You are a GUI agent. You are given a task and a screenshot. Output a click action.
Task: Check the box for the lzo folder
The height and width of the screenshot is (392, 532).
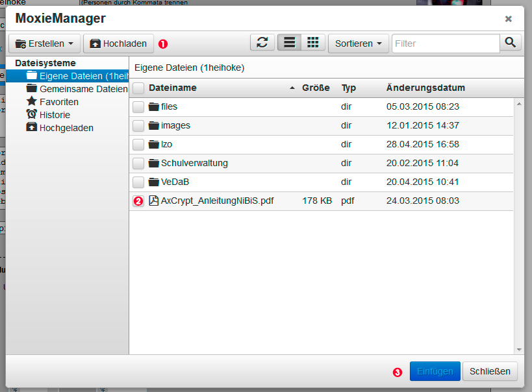(138, 145)
